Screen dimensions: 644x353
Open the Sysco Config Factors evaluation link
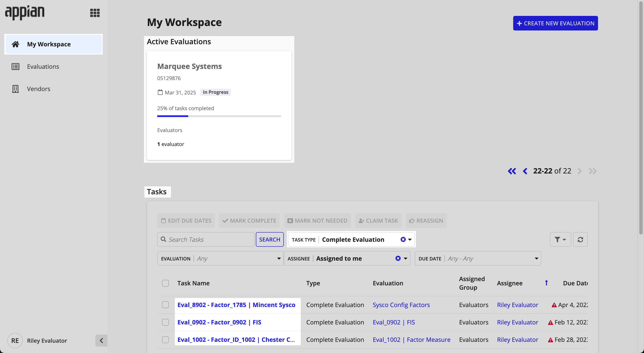[401, 305]
